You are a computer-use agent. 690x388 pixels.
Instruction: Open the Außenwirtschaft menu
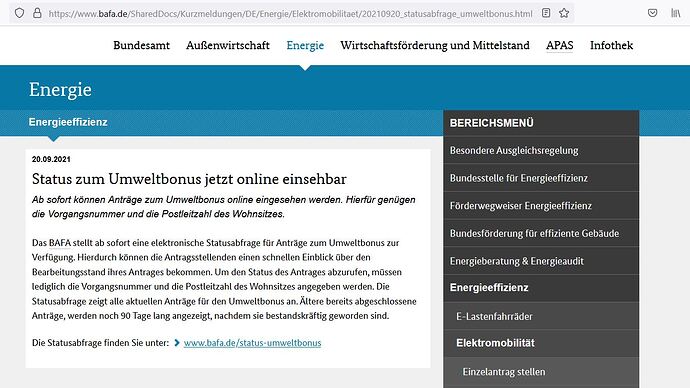coord(228,45)
